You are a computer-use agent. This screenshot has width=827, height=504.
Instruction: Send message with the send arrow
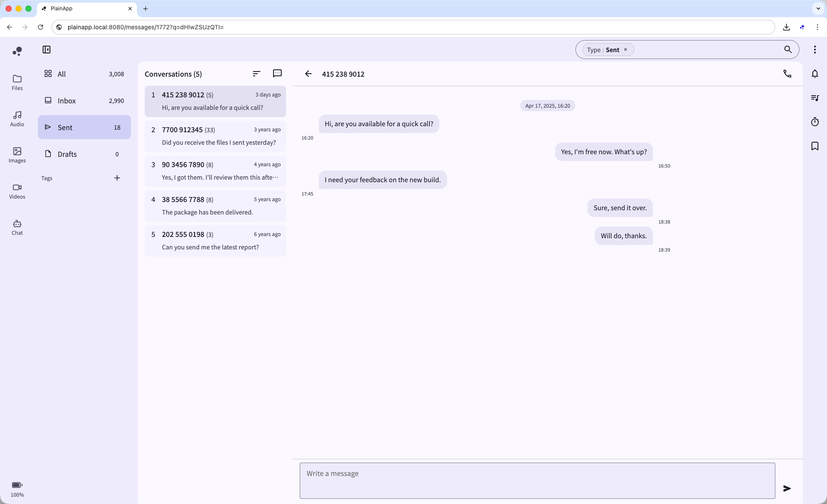(787, 488)
